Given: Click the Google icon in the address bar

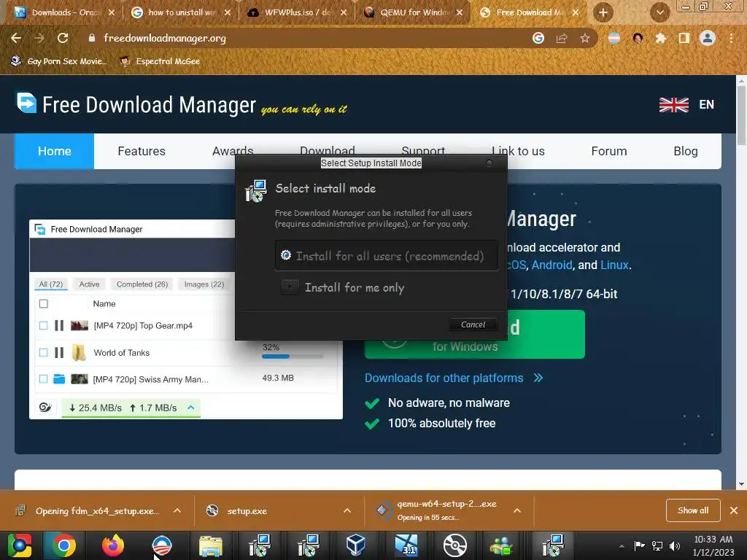Looking at the screenshot, I should click(x=538, y=38).
